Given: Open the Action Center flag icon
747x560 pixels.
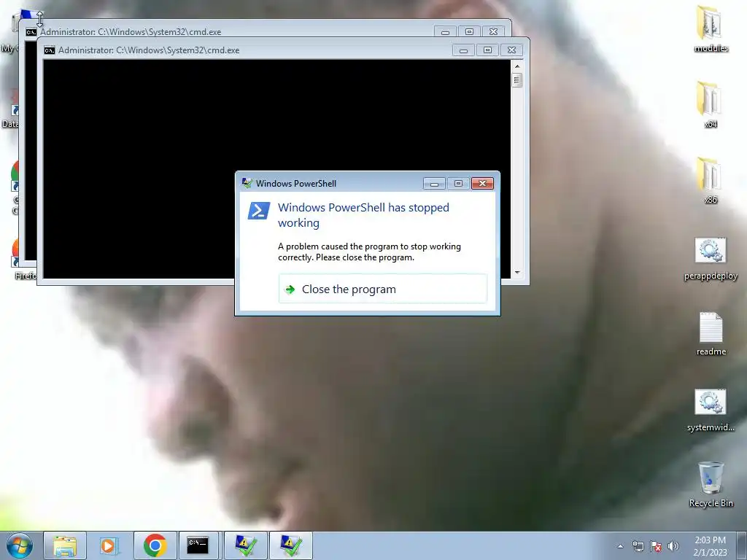Looking at the screenshot, I should [656, 546].
